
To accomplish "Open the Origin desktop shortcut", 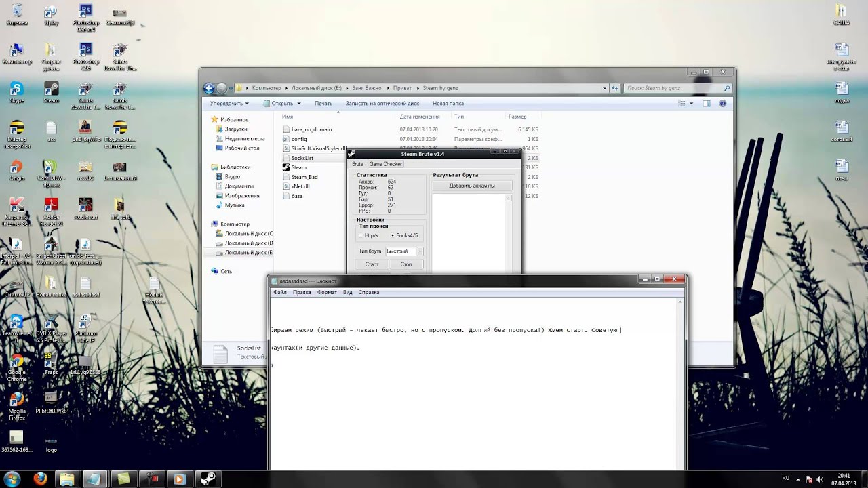I will tap(16, 169).
